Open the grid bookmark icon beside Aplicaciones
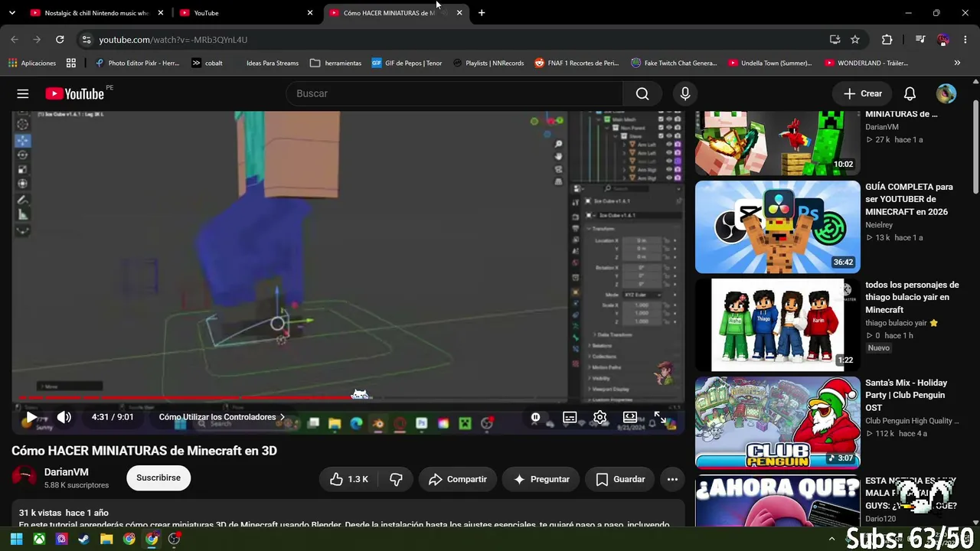The width and height of the screenshot is (980, 551). tap(71, 63)
